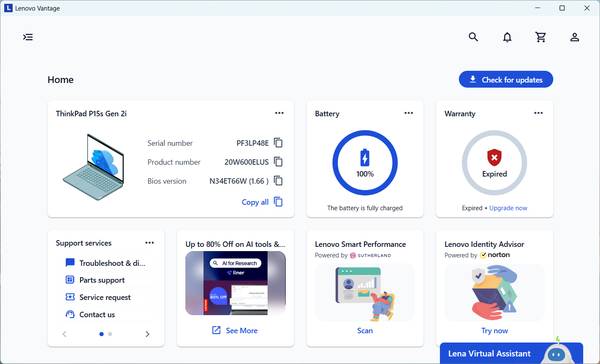The width and height of the screenshot is (600, 364).
Task: Click AI tools promo banner image
Action: (x=235, y=283)
